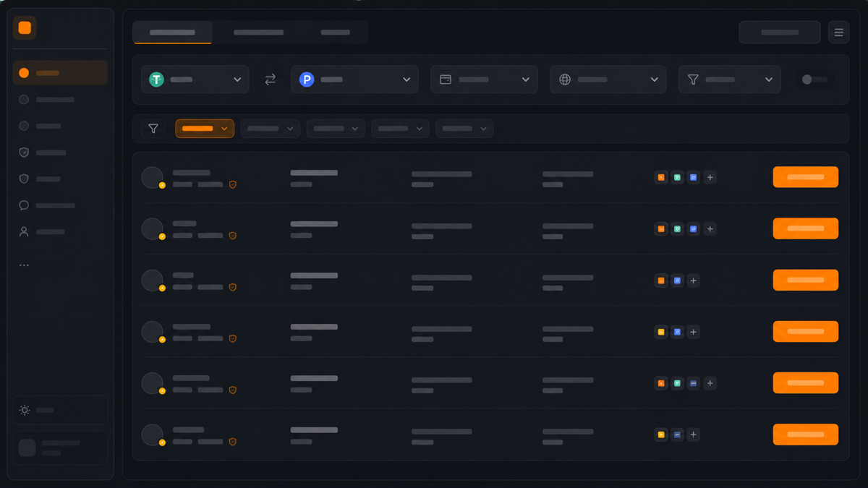
Task: Click the swap arrows between currency selectors
Action: click(x=270, y=80)
